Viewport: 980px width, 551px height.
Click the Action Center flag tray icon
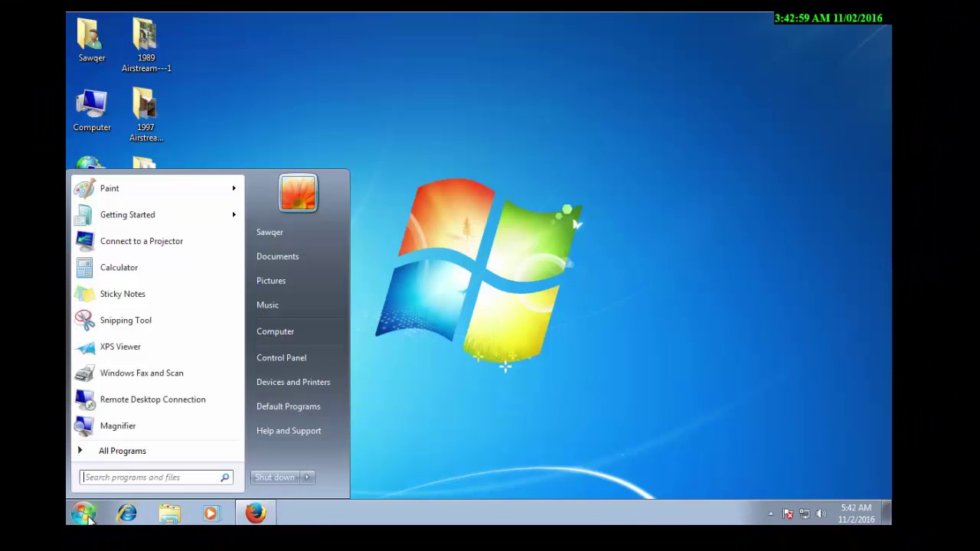(x=788, y=514)
